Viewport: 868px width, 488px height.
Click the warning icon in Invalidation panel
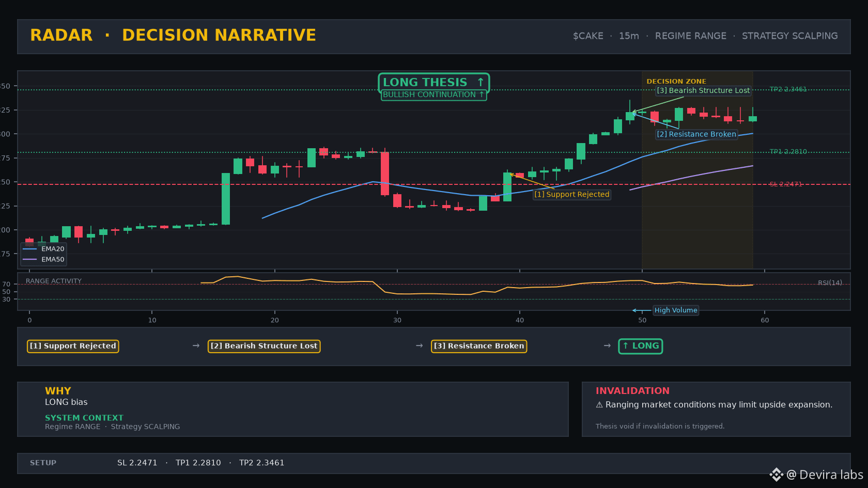(599, 405)
